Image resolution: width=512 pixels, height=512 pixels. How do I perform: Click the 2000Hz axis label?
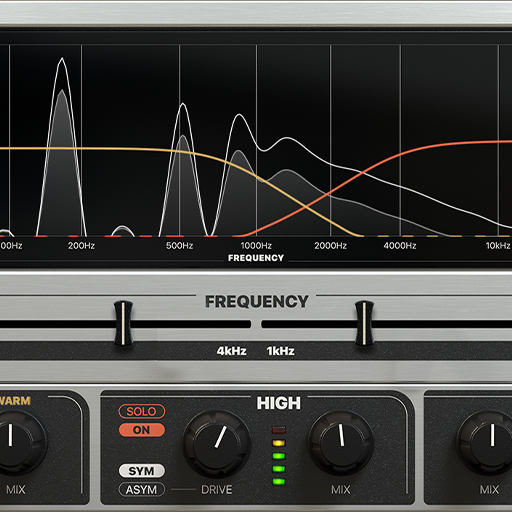coord(330,246)
